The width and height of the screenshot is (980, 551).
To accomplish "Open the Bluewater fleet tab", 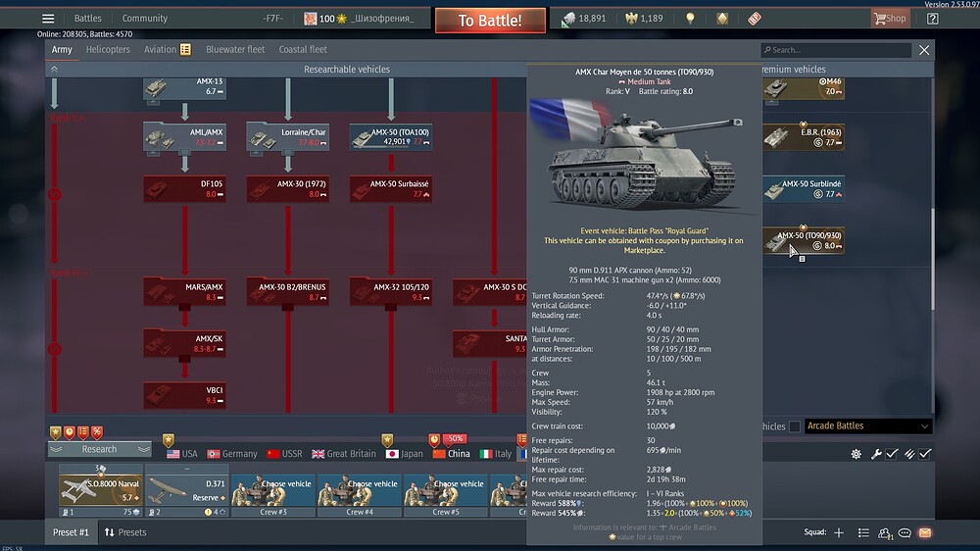I will point(235,49).
